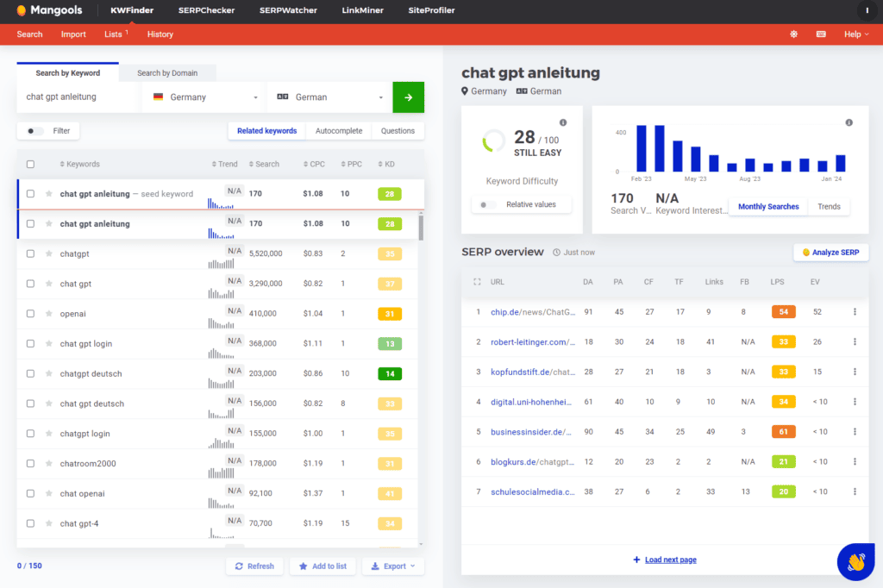This screenshot has width=883, height=588.
Task: Star the chat openai keyword
Action: click(49, 493)
